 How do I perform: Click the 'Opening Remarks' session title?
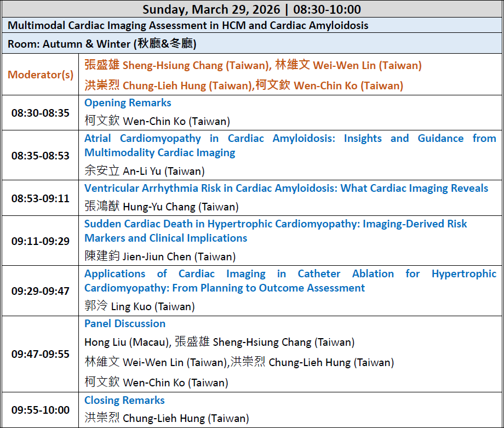(128, 103)
